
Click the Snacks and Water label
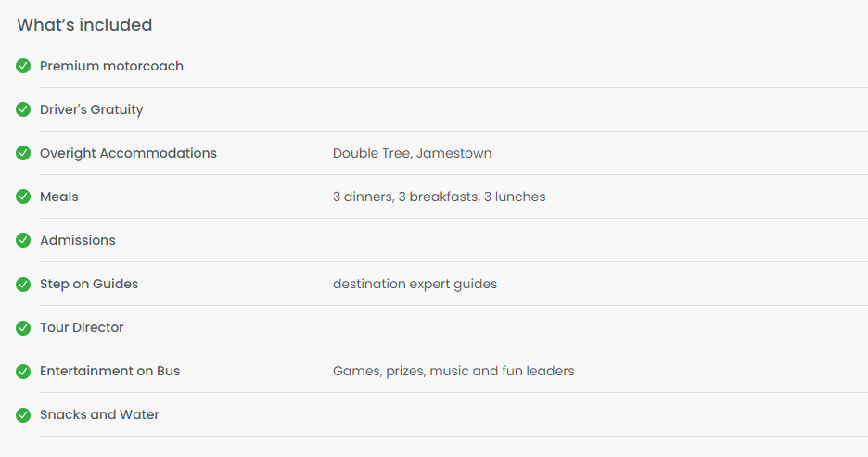click(x=99, y=414)
